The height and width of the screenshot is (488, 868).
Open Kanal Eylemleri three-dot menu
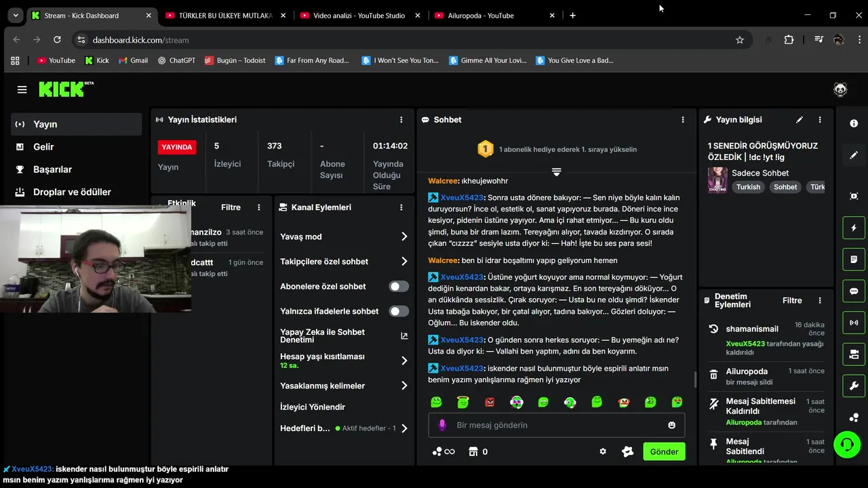coord(401,207)
